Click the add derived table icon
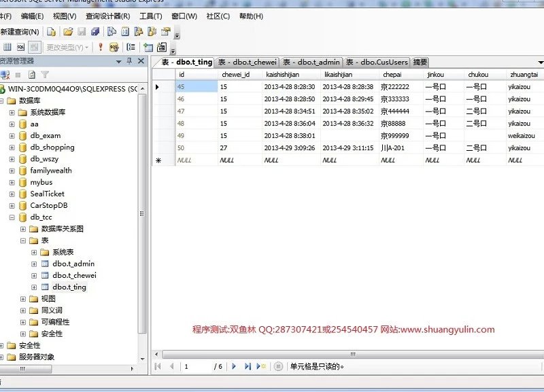 (x=162, y=47)
